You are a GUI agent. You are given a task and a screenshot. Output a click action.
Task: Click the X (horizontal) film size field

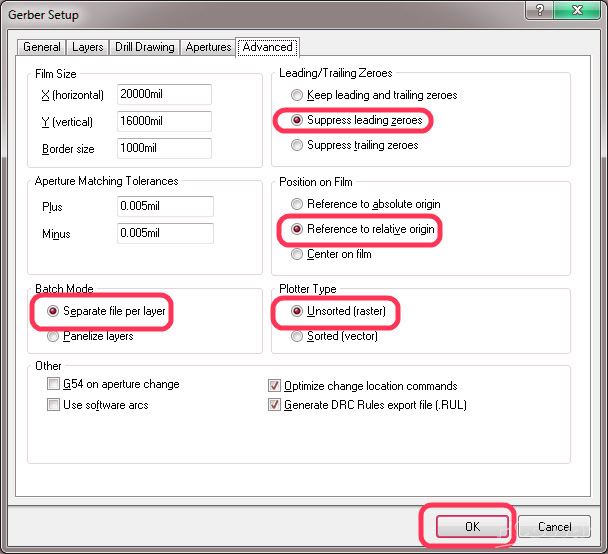click(164, 94)
